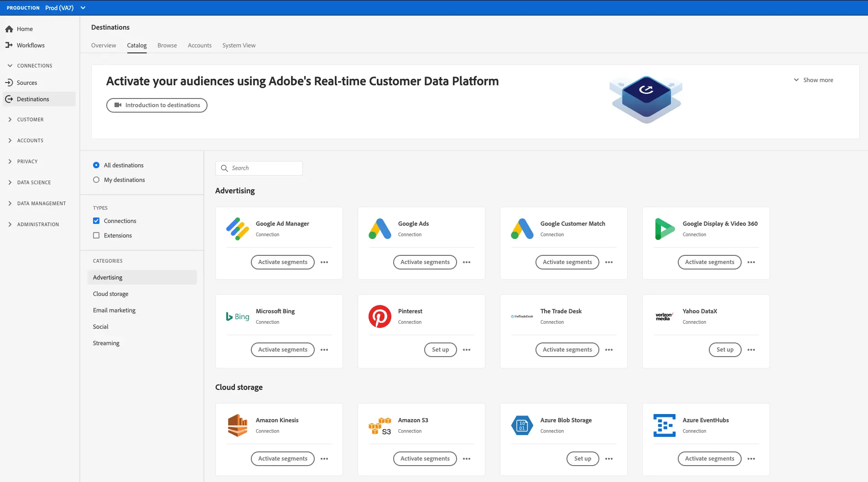Open more options for Google Customer Match
The image size is (868, 482).
click(609, 262)
